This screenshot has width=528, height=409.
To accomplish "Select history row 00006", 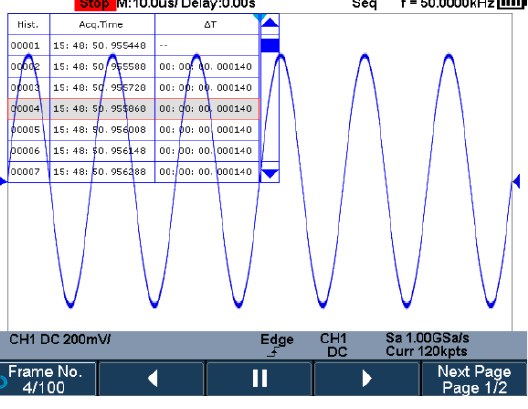I will 133,150.
